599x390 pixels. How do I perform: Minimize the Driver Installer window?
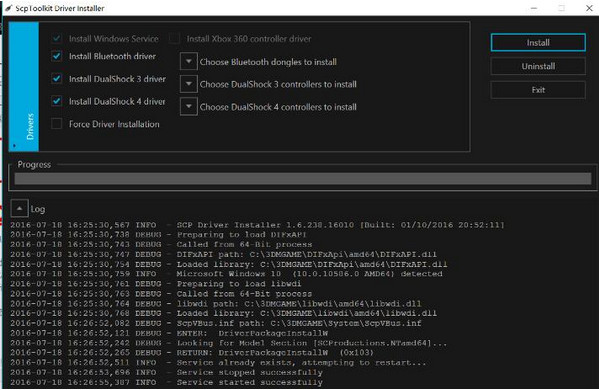pos(534,8)
